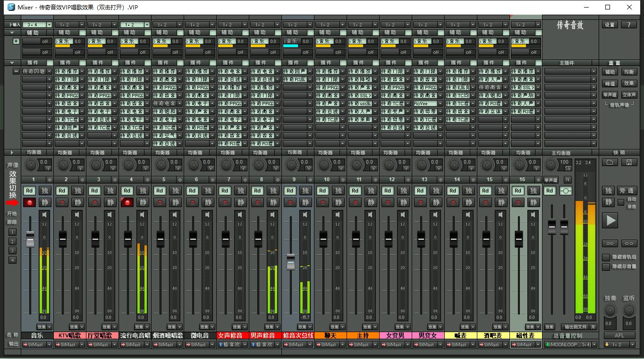
Task: Click the speaker icon on channel 16
Action: (534, 215)
